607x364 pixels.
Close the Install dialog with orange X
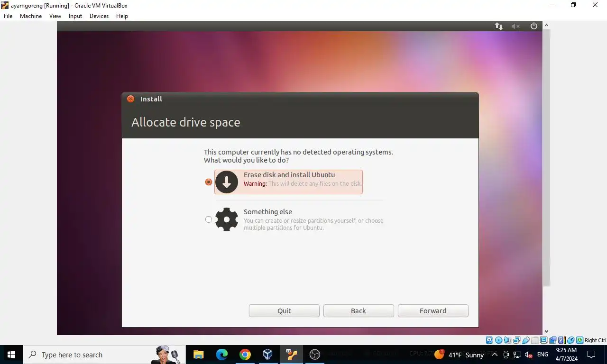point(130,99)
